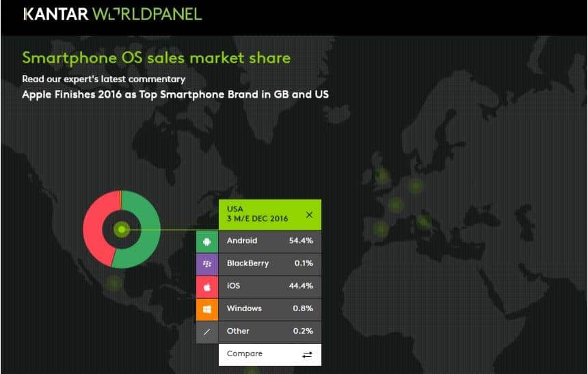This screenshot has width=588, height=374.
Task: Click the purple BlackBerry icon
Action: [207, 264]
